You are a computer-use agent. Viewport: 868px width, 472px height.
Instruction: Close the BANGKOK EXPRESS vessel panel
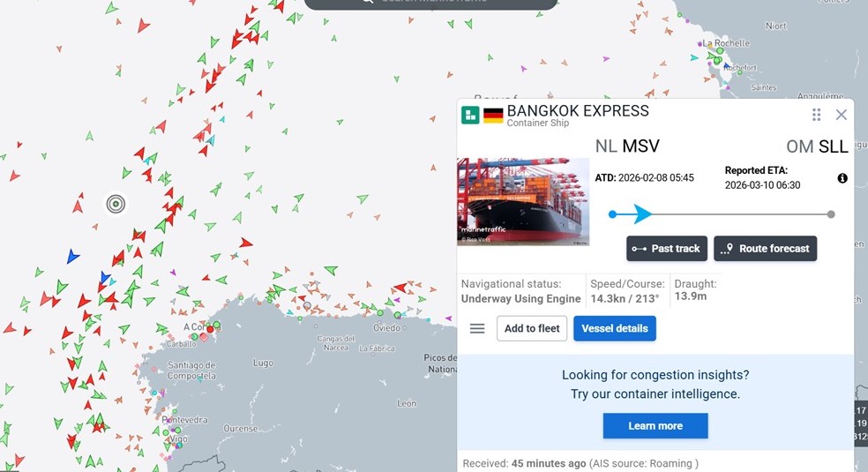(x=841, y=115)
